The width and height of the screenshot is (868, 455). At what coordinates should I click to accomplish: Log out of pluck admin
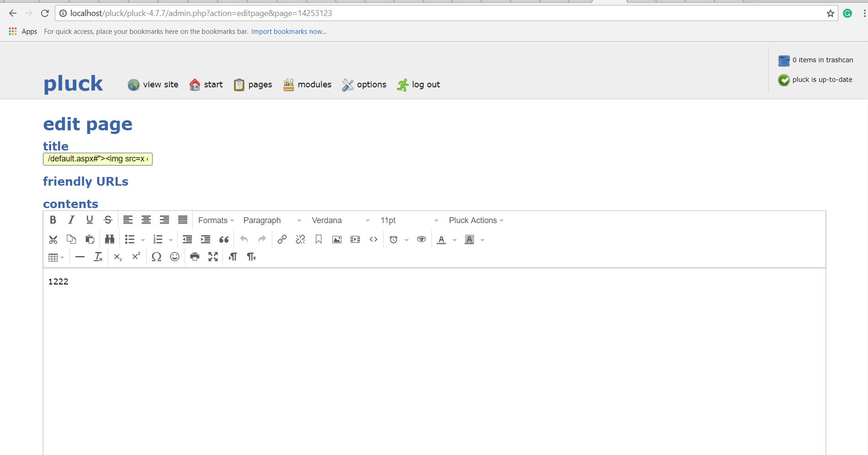pos(418,85)
